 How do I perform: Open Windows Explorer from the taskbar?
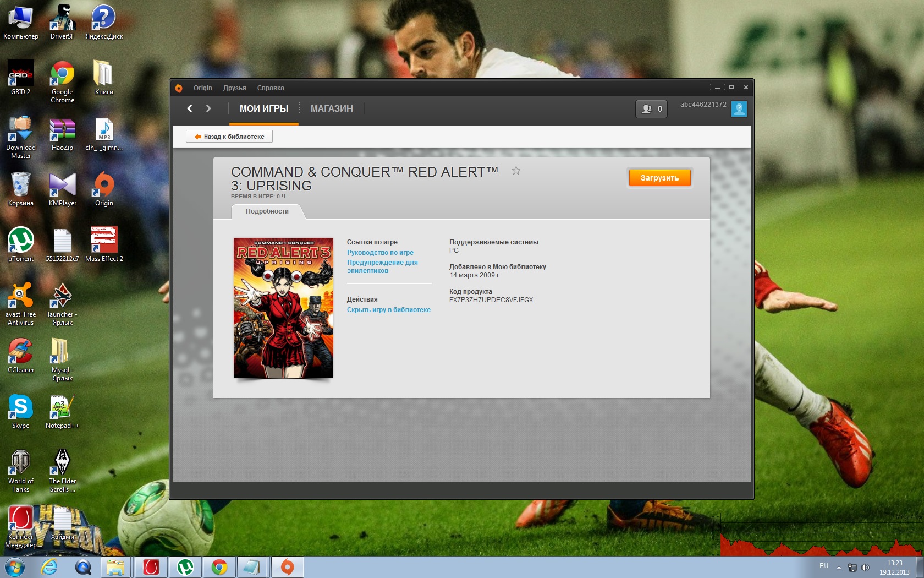pyautogui.click(x=116, y=567)
